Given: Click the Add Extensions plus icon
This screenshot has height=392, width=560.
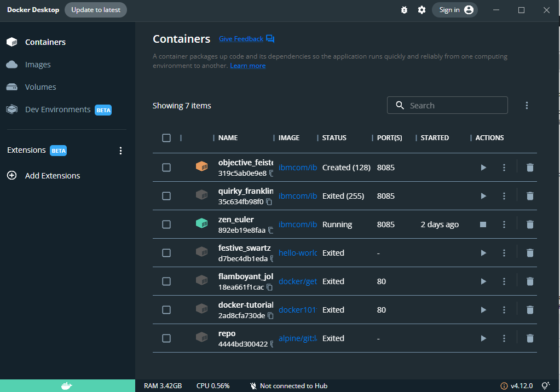Looking at the screenshot, I should tap(11, 175).
